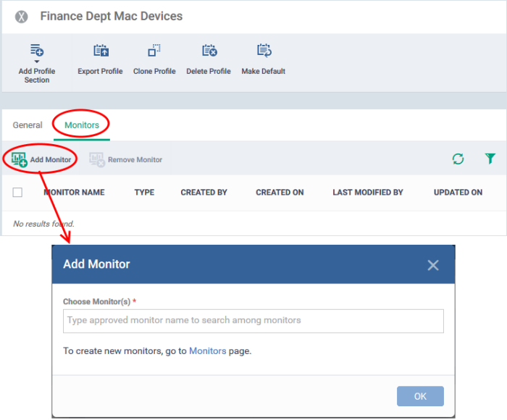The image size is (507, 420).
Task: Click the Remove Monitor icon
Action: 97,160
